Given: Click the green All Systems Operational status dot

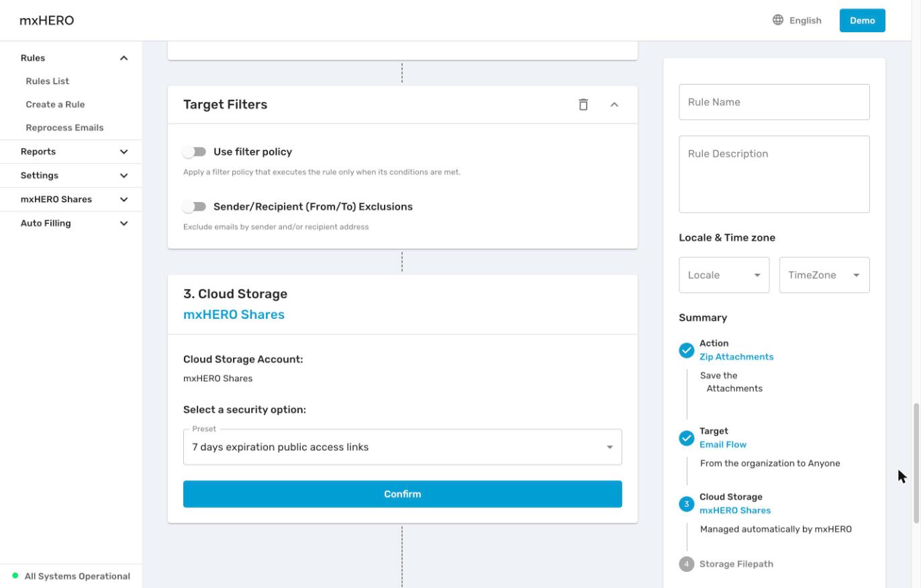Looking at the screenshot, I should [15, 576].
